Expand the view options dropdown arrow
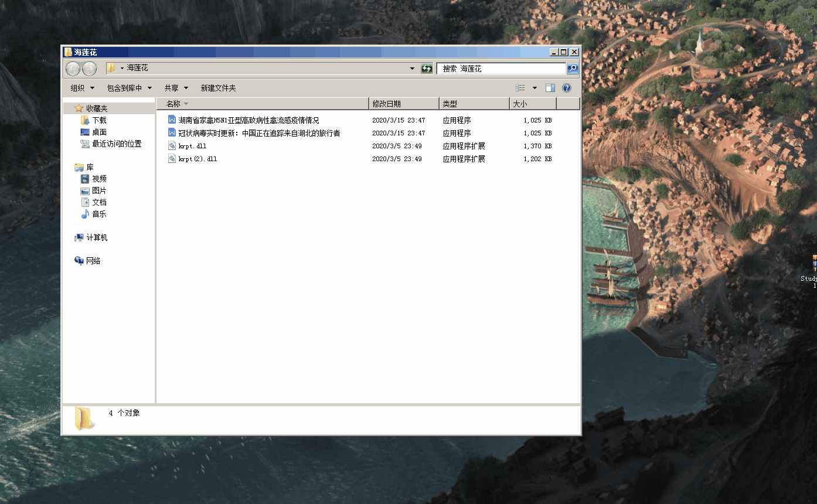The image size is (817, 504). [535, 88]
